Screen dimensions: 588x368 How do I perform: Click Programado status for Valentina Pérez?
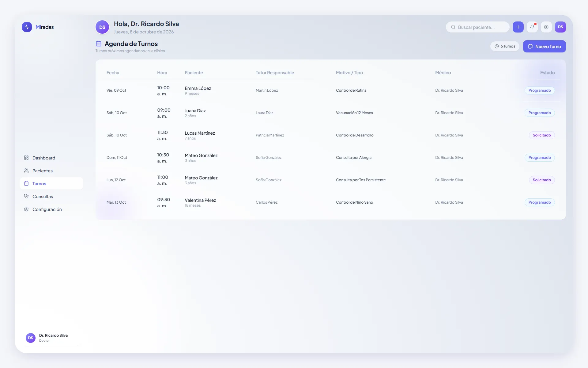coord(540,202)
